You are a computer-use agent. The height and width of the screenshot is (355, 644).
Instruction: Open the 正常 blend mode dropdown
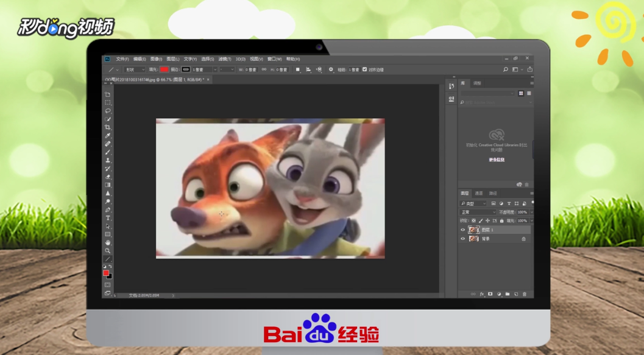coord(478,212)
